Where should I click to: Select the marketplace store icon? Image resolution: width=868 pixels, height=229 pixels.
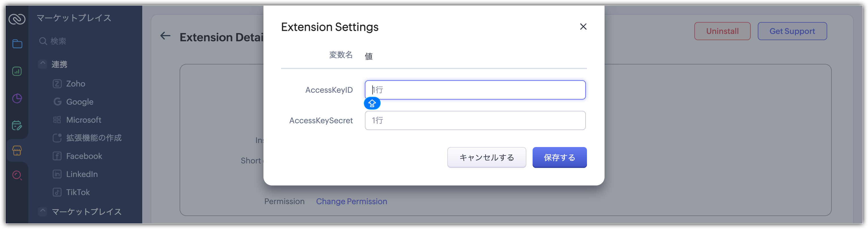(x=17, y=150)
